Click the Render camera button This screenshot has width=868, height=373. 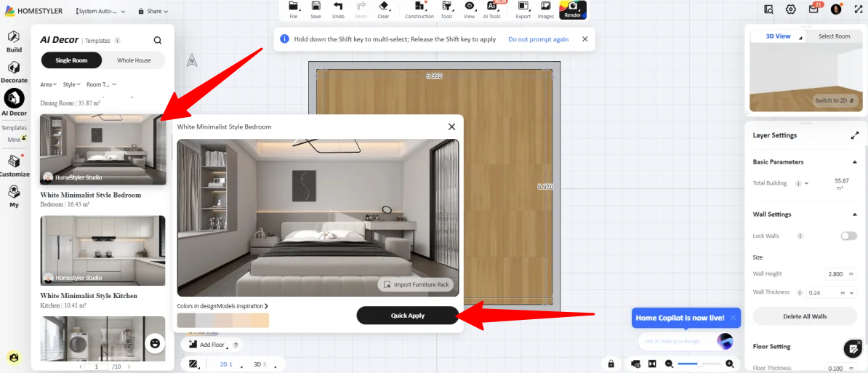point(573,9)
